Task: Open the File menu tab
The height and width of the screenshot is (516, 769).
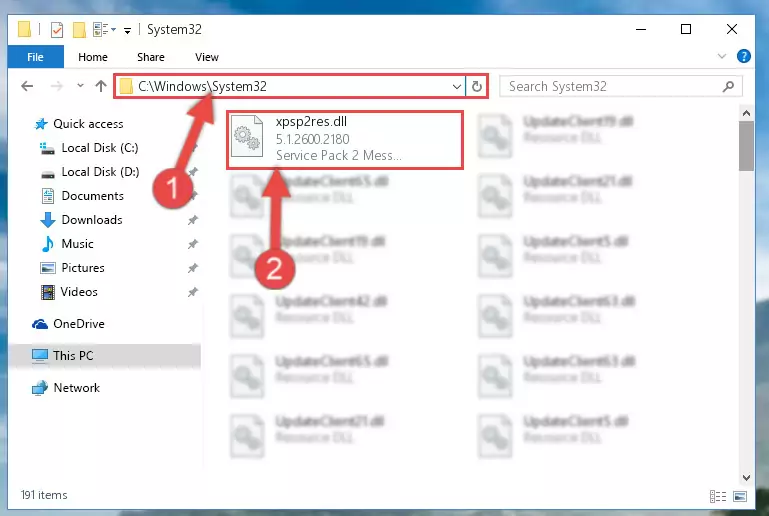Action: coord(35,57)
